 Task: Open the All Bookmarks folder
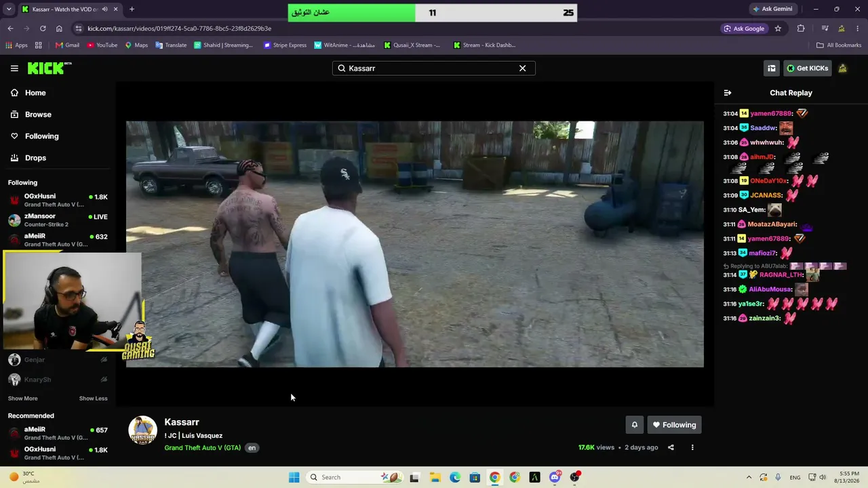pyautogui.click(x=839, y=45)
